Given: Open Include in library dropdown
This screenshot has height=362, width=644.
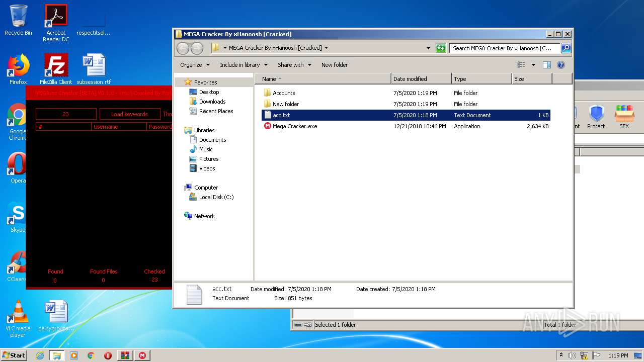Looking at the screenshot, I should [244, 65].
